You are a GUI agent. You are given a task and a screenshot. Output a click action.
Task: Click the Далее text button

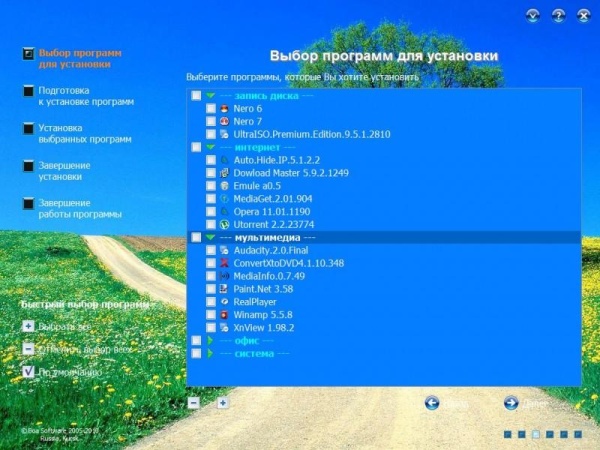point(535,403)
